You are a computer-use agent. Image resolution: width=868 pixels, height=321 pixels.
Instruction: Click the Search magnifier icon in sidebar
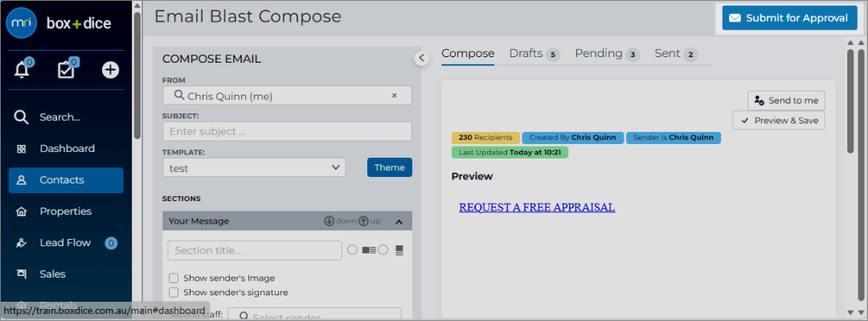tap(21, 117)
